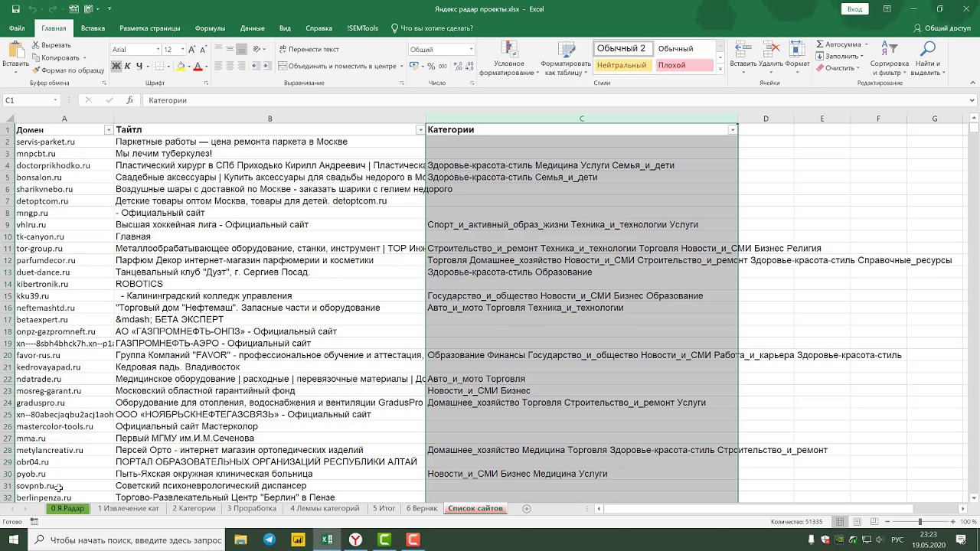This screenshot has width=980, height=551.
Task: Open the Формулы ribbon tab
Action: (x=210, y=28)
